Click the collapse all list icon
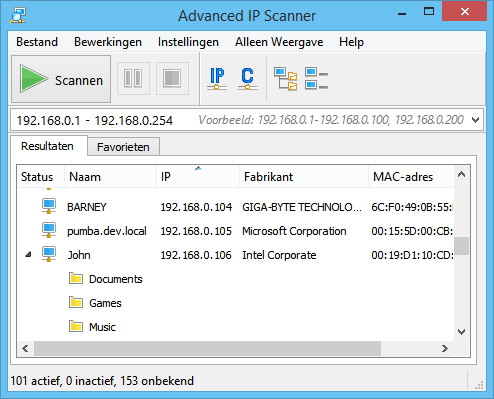 click(x=316, y=79)
